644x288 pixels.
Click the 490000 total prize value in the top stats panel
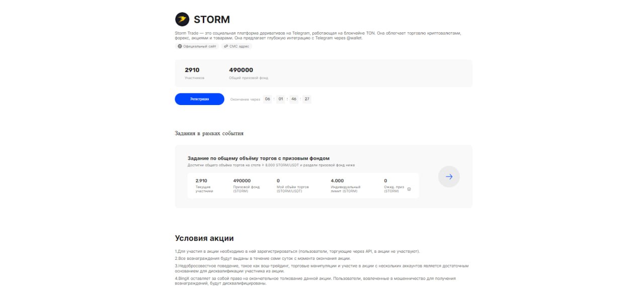[241, 70]
